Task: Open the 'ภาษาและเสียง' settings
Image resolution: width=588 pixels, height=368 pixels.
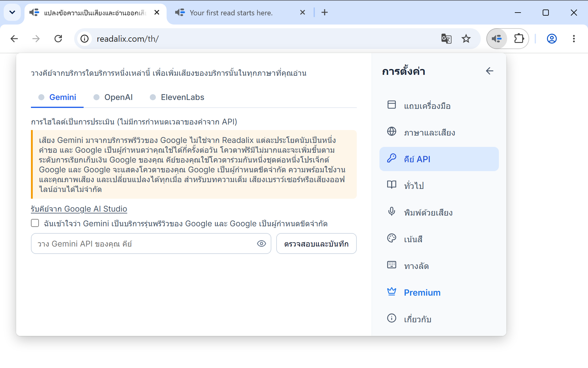Action: click(x=439, y=132)
